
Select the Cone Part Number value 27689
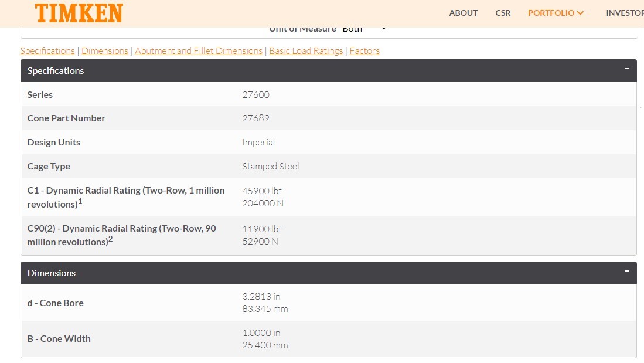click(256, 118)
